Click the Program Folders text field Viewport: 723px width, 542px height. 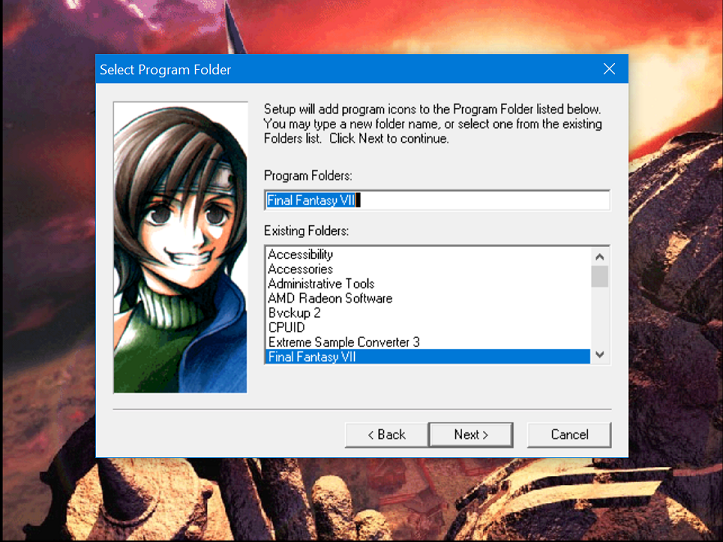tap(437, 200)
